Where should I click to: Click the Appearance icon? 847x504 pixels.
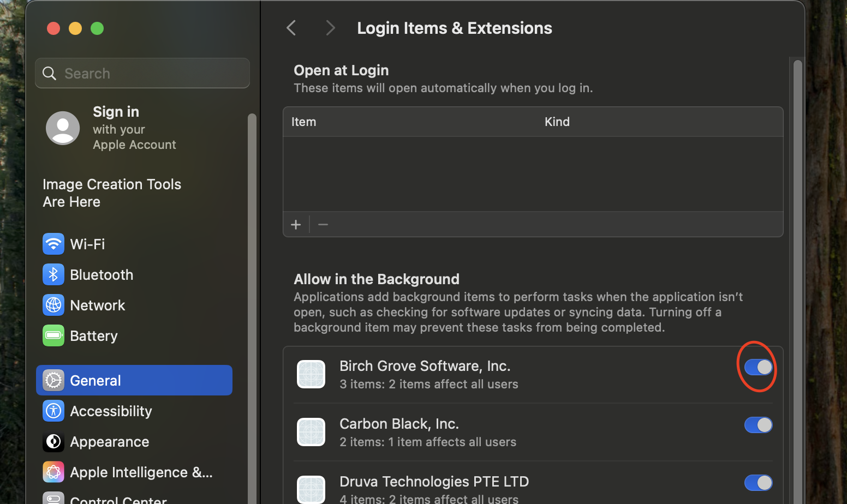(x=53, y=441)
